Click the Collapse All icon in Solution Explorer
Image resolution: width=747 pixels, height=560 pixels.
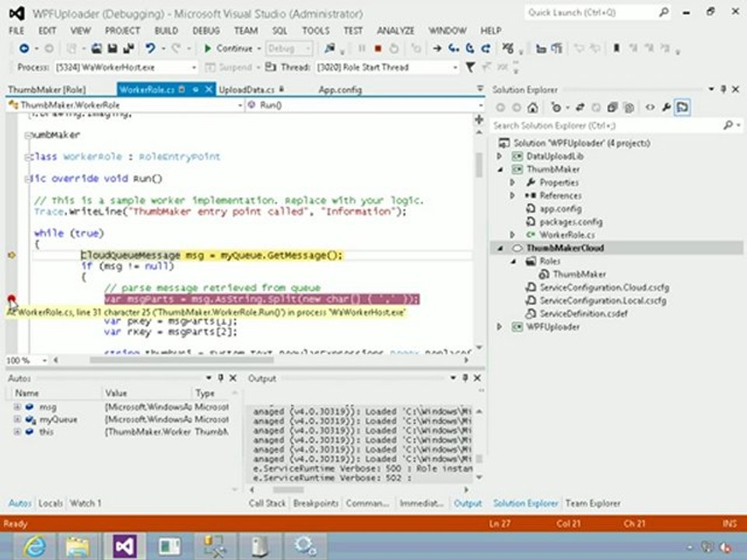(x=612, y=107)
